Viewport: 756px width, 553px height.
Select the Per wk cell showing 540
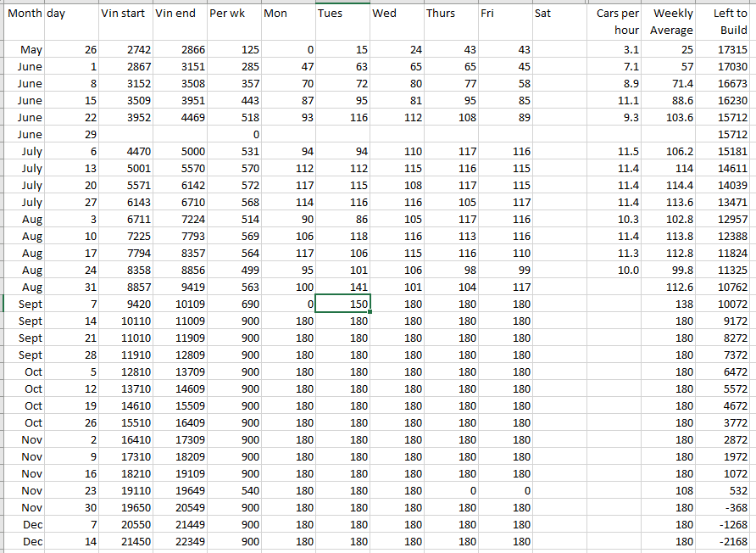coord(233,490)
